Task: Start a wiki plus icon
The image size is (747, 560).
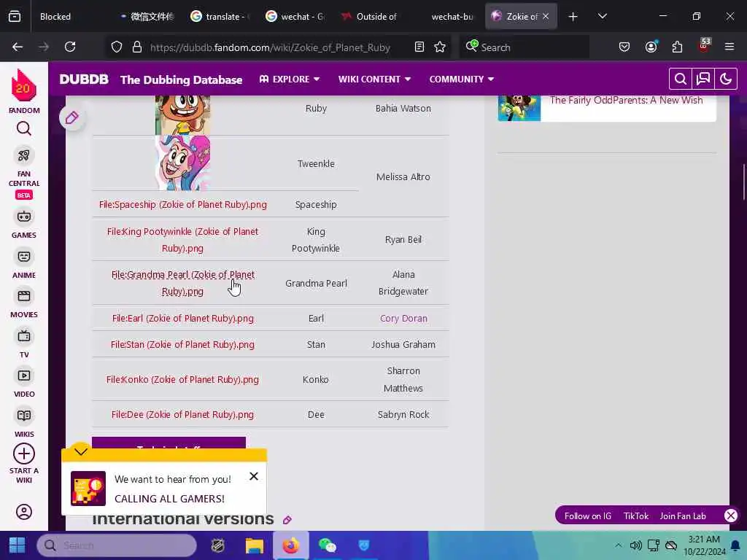Action: pyautogui.click(x=24, y=454)
